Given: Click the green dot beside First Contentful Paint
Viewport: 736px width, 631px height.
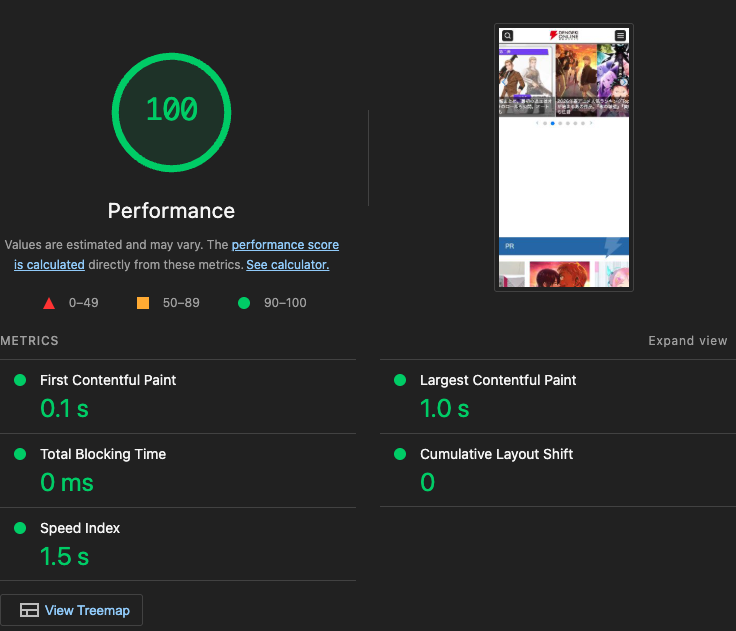Looking at the screenshot, I should coord(20,380).
